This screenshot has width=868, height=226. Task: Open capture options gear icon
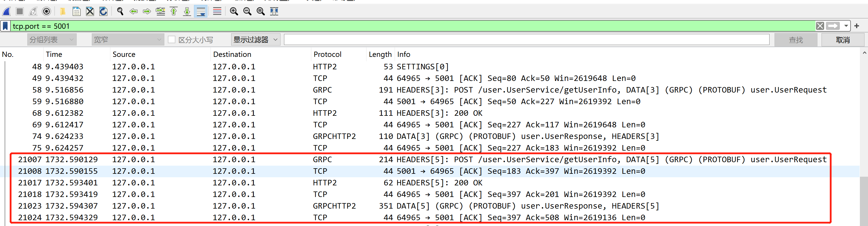46,11
